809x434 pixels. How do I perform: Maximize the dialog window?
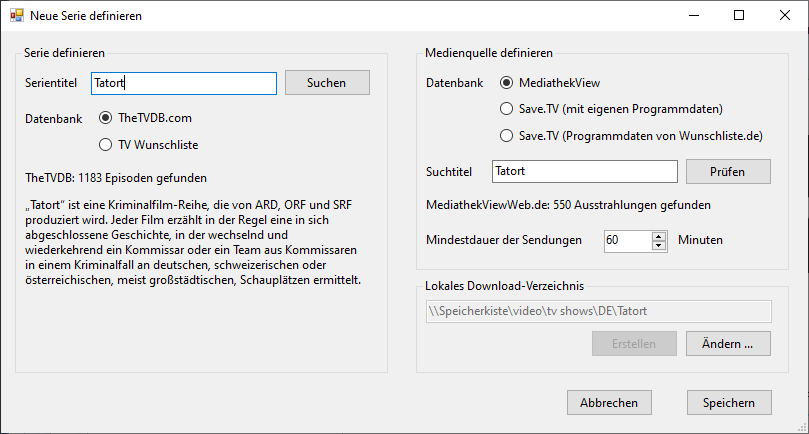point(738,16)
